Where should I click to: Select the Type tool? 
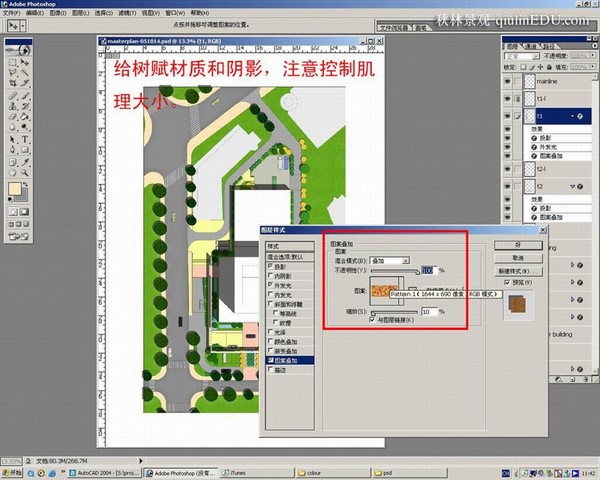click(25, 139)
